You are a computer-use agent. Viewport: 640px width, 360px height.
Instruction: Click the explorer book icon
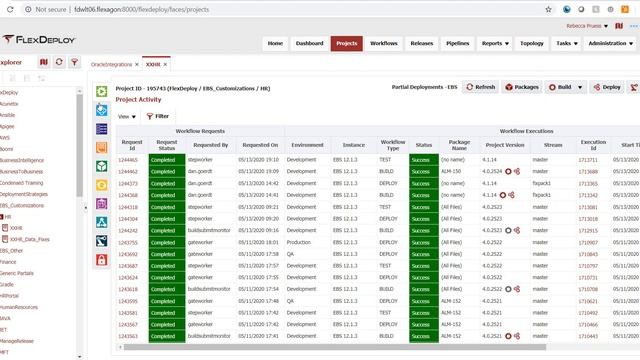pyautogui.click(x=44, y=62)
